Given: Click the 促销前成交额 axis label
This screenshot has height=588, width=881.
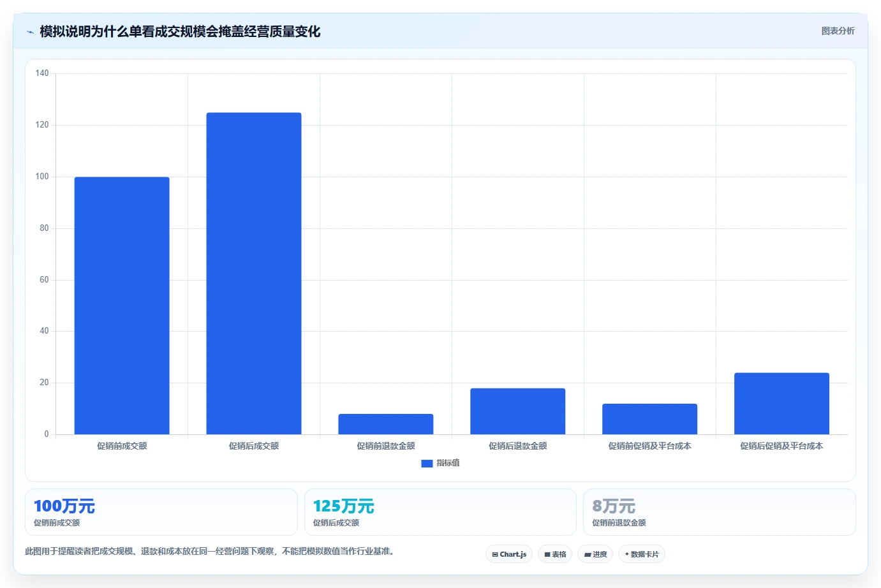Looking at the screenshot, I should 122,446.
